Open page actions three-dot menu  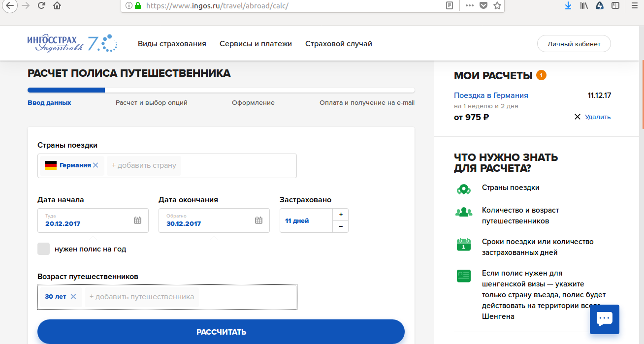[x=469, y=6]
